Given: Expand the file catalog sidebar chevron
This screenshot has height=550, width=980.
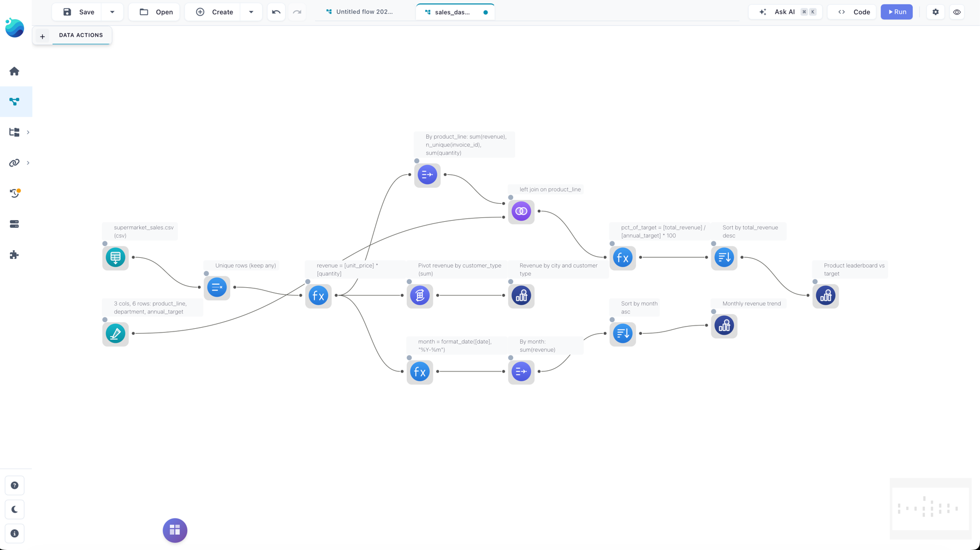Looking at the screenshot, I should click(28, 132).
